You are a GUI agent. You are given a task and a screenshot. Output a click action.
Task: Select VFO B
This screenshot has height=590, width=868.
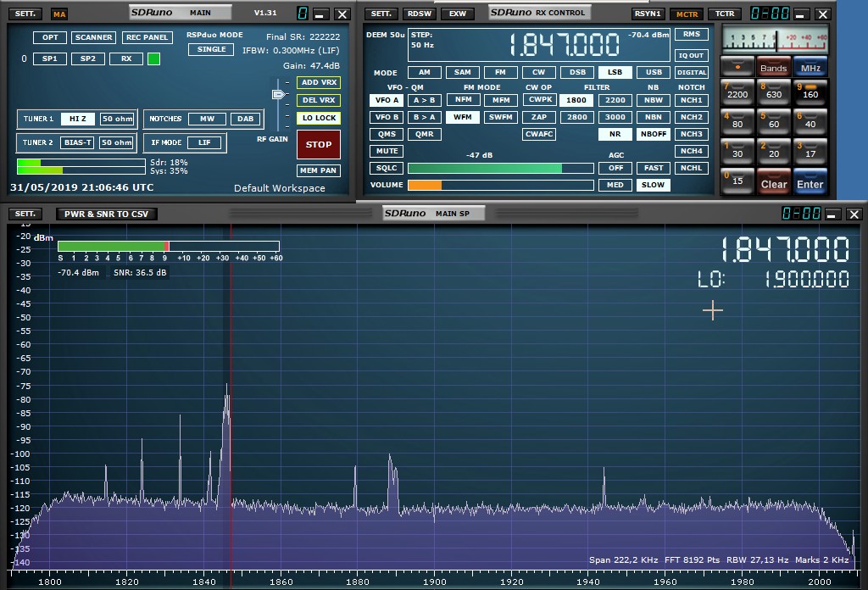click(387, 117)
